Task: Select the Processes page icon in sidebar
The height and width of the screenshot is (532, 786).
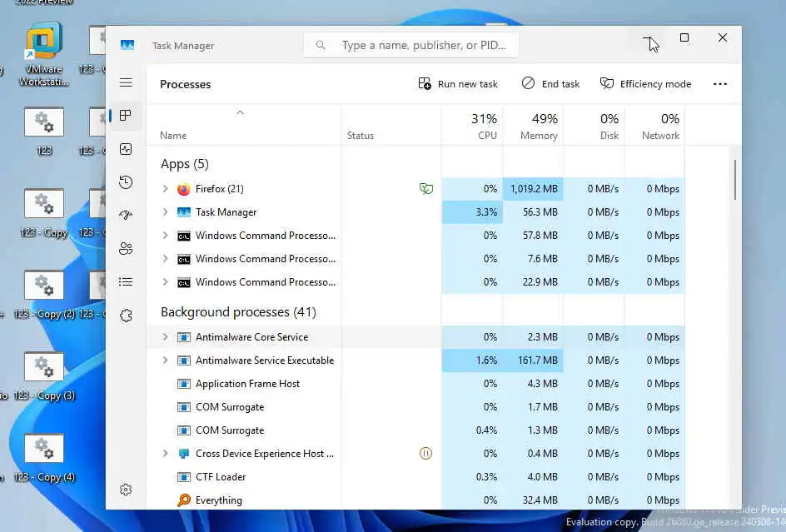Action: [x=126, y=116]
